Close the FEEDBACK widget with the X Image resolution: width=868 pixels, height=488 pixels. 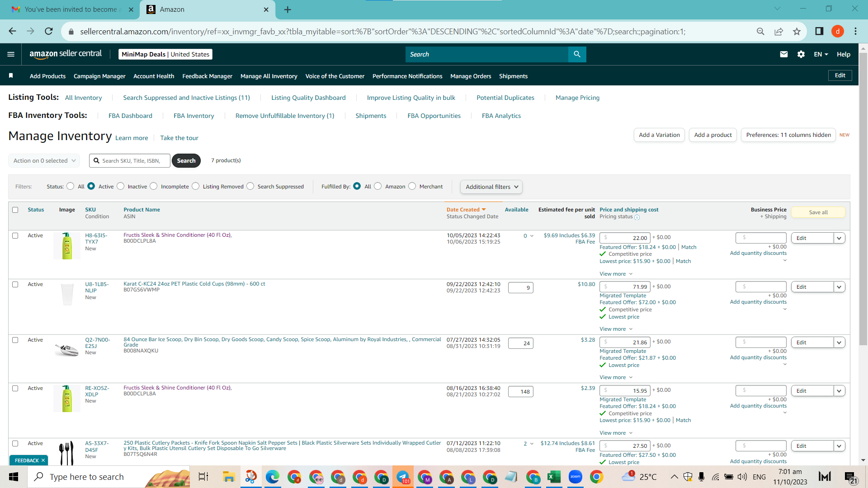[43, 460]
